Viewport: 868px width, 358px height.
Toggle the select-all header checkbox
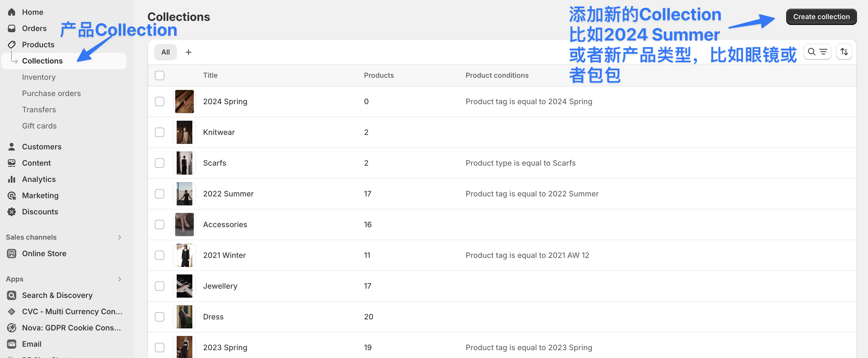tap(159, 75)
